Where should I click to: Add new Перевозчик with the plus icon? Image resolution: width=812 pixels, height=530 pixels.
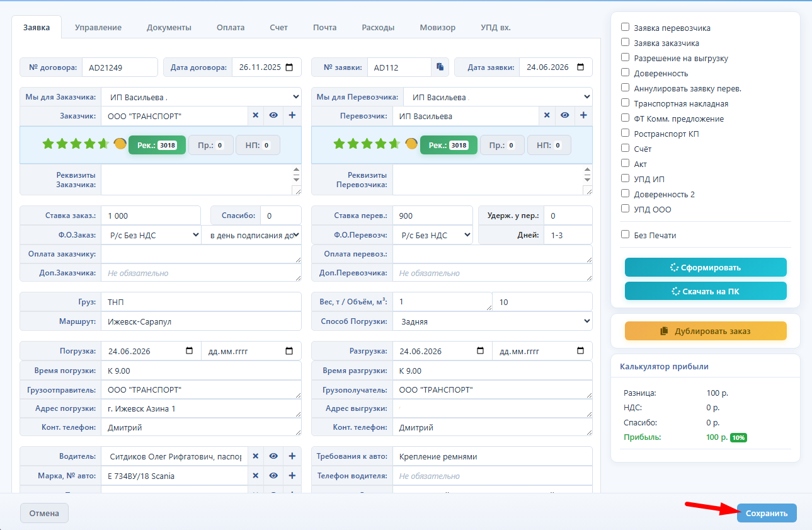coord(583,115)
